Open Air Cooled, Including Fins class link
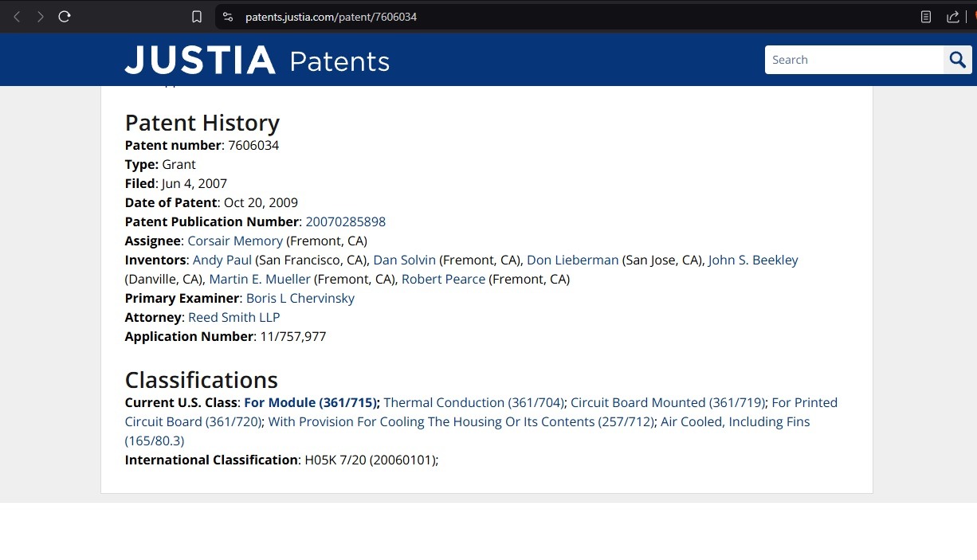Image resolution: width=977 pixels, height=560 pixels. tap(467, 431)
